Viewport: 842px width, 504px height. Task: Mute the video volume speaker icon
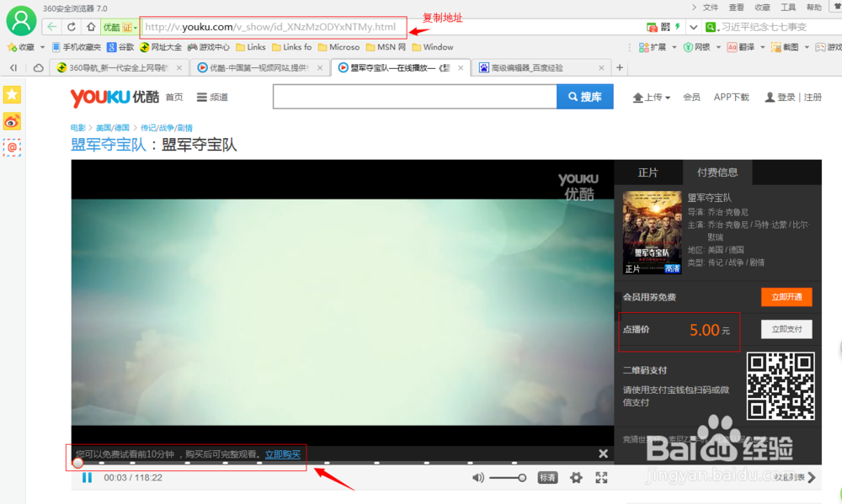point(478,478)
